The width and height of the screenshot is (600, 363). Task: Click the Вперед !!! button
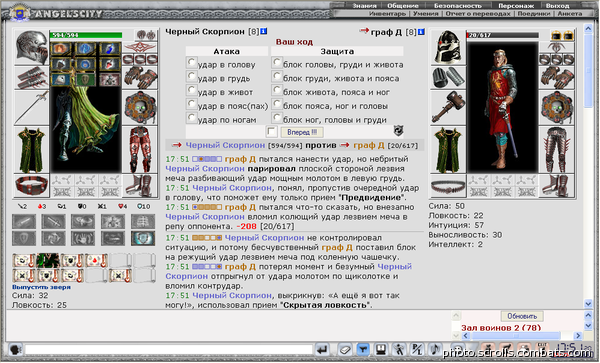pyautogui.click(x=302, y=132)
